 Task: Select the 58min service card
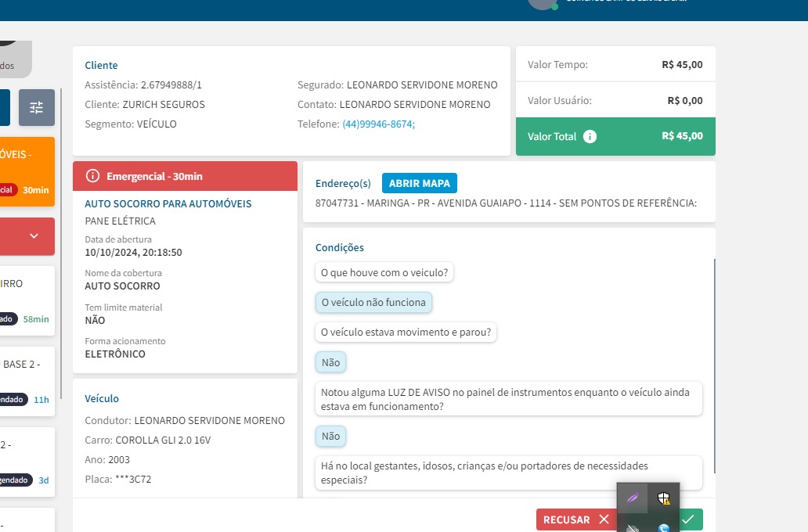click(27, 300)
